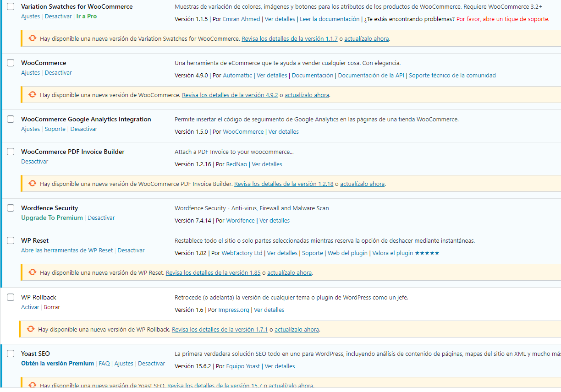Open Soporte técnico de la comunidad
561x392 pixels.
coord(452,76)
